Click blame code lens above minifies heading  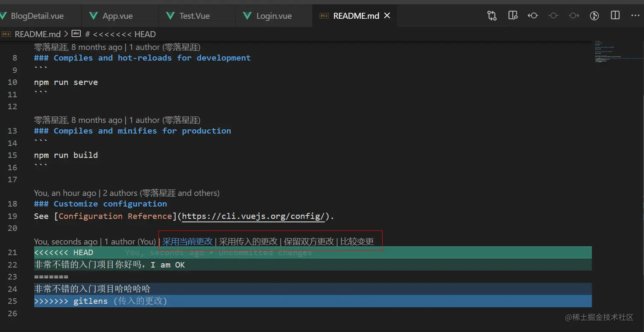(117, 120)
